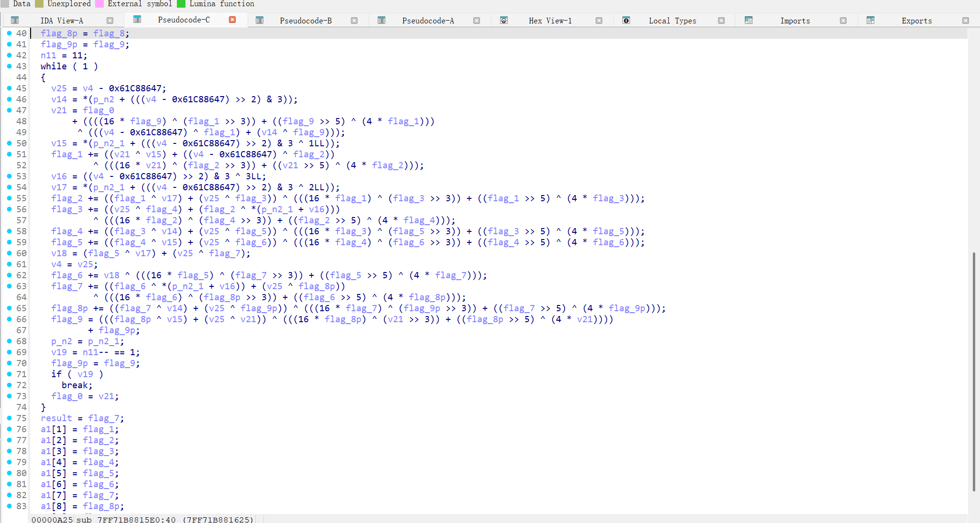Click the result variable on line 75

tap(56, 418)
